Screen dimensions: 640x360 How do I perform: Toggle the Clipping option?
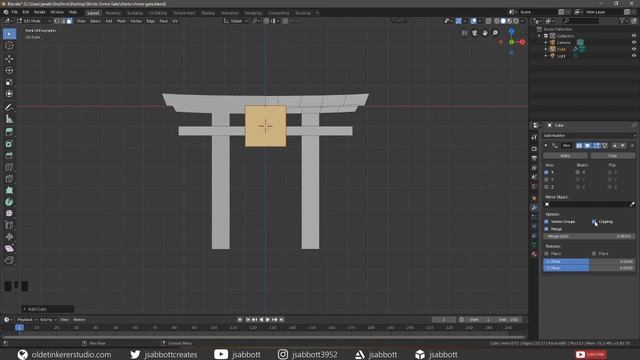pyautogui.click(x=594, y=222)
